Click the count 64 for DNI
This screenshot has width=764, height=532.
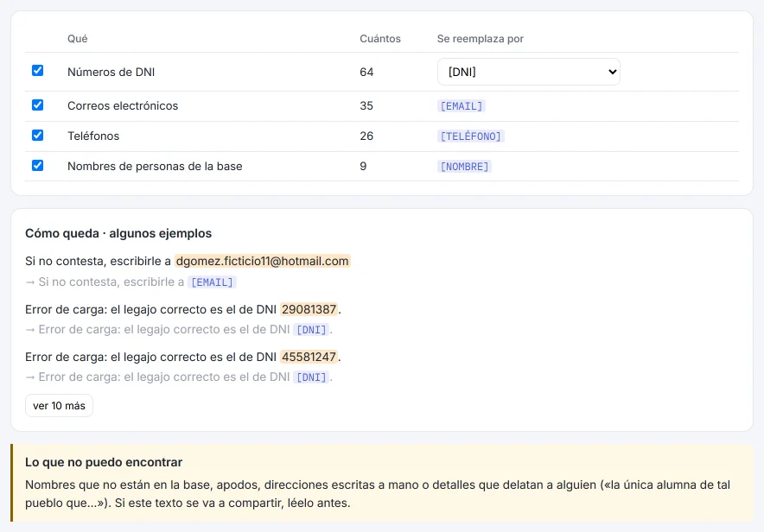[x=366, y=72]
